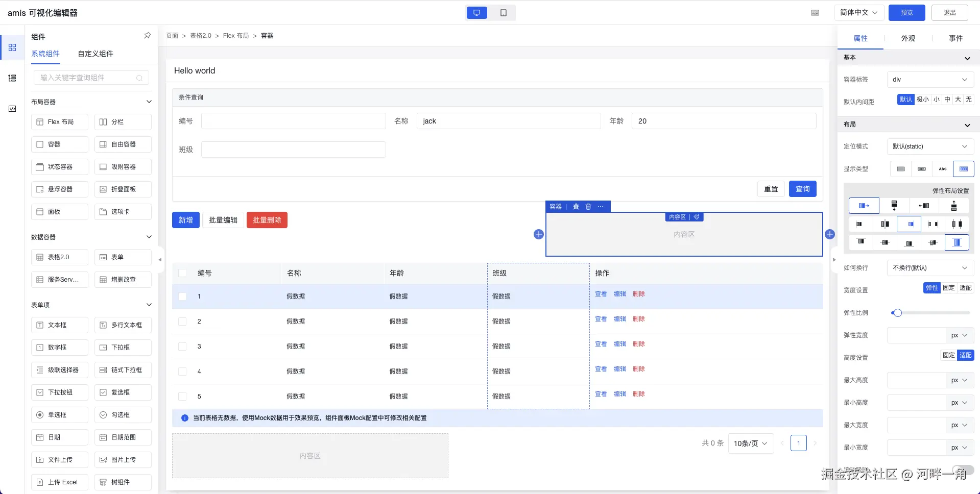The width and height of the screenshot is (980, 494).
Task: Click the debug bug icon on 容器 toolbar
Action: [x=576, y=207]
